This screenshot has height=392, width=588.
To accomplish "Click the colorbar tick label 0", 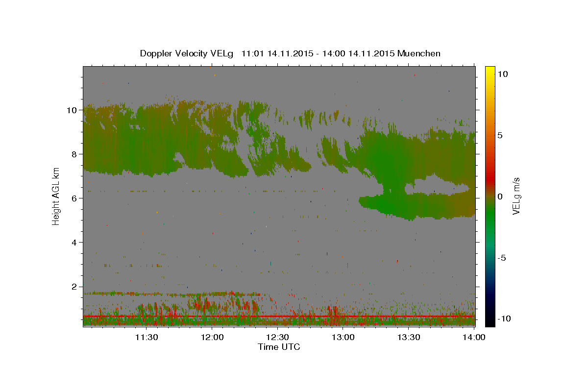I will pos(500,196).
